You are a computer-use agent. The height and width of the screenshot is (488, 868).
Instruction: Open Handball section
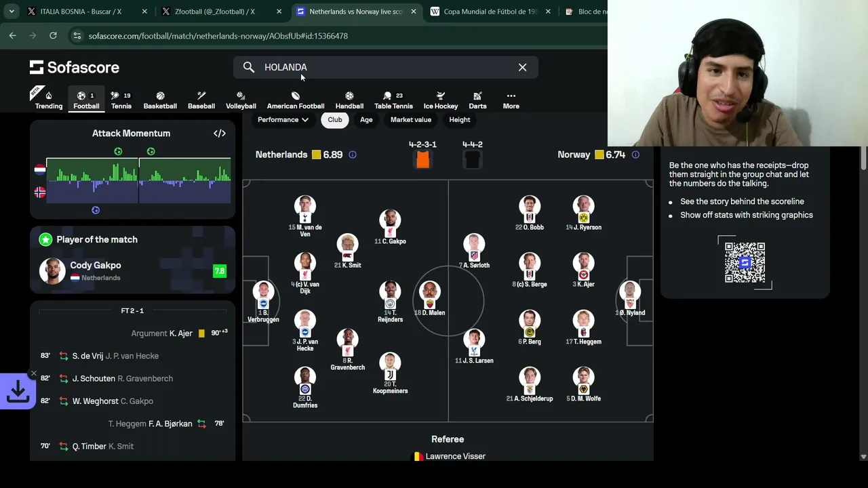(349, 100)
